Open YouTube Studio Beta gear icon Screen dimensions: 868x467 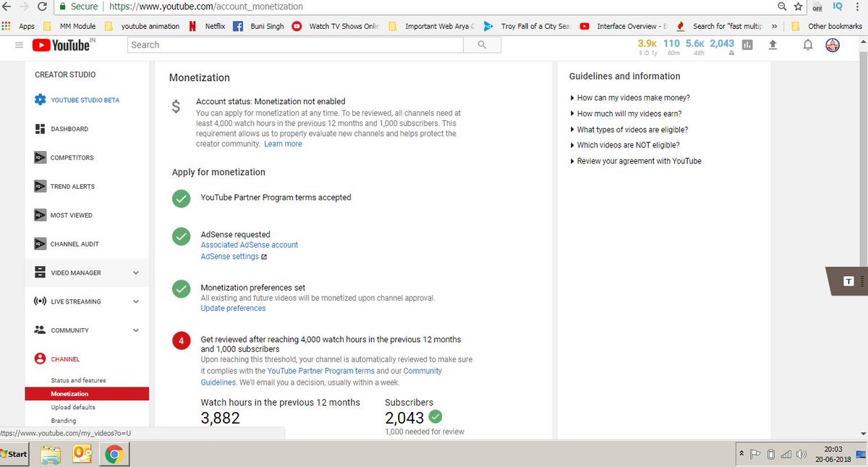coord(40,100)
